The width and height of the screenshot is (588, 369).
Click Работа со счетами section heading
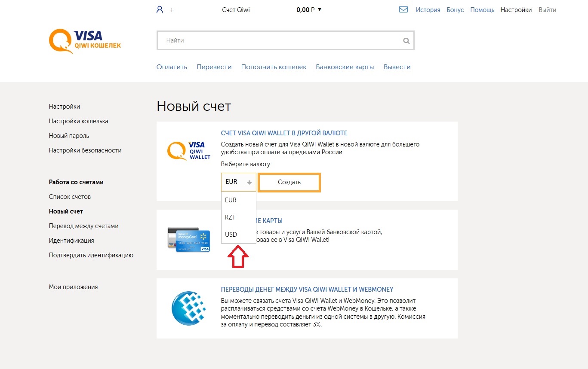[76, 182]
